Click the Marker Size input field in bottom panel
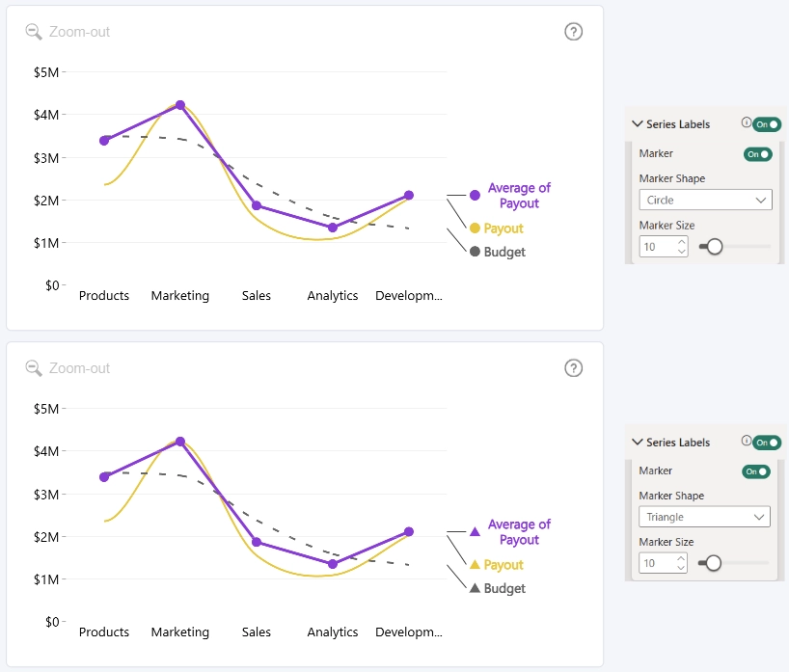Image resolution: width=789 pixels, height=672 pixels. (x=664, y=563)
